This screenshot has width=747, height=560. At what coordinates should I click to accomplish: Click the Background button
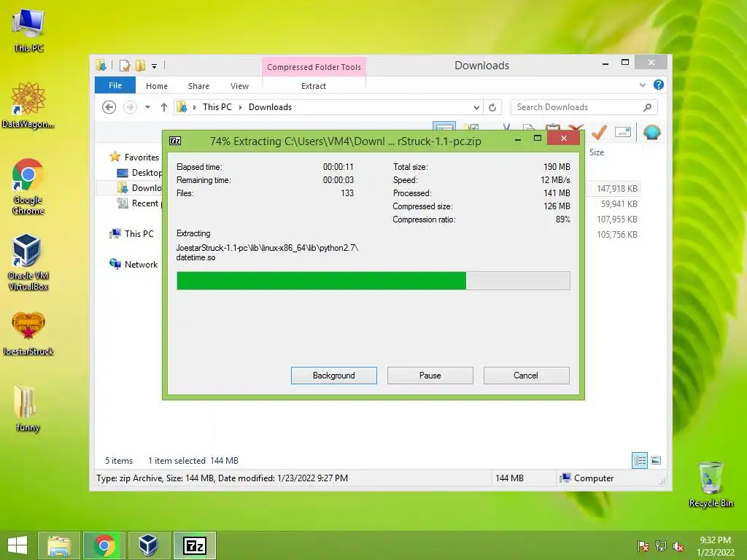tap(334, 376)
